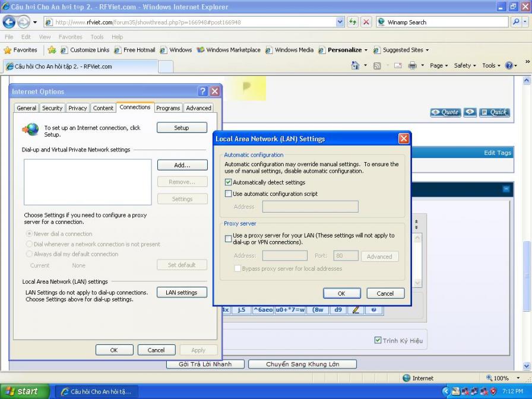Screen dimensions: 532x399
Task: Click the Refresh page icon
Action: (353, 22)
